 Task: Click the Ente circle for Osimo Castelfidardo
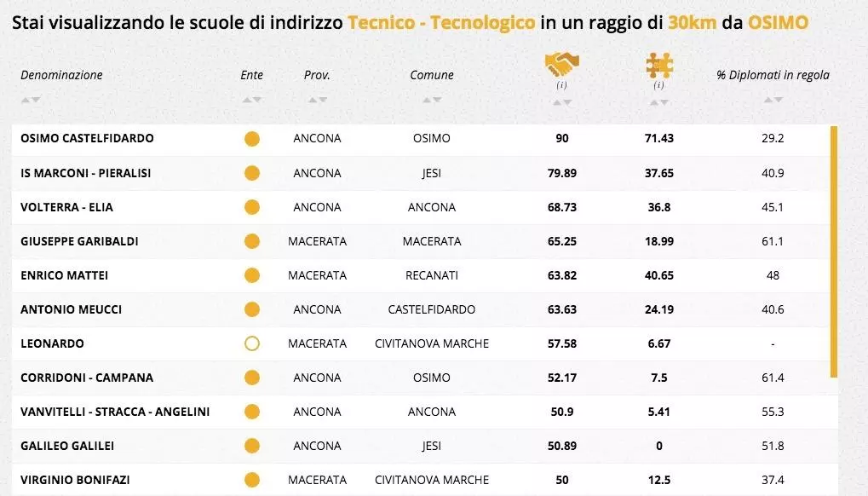tap(251, 139)
